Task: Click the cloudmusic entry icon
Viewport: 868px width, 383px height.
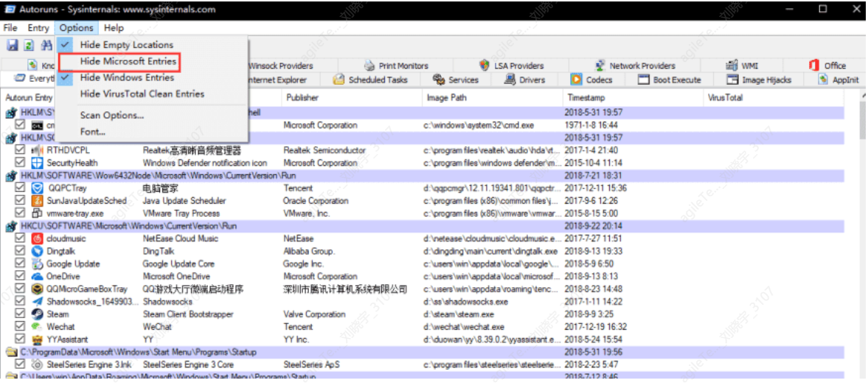Action: click(37, 238)
